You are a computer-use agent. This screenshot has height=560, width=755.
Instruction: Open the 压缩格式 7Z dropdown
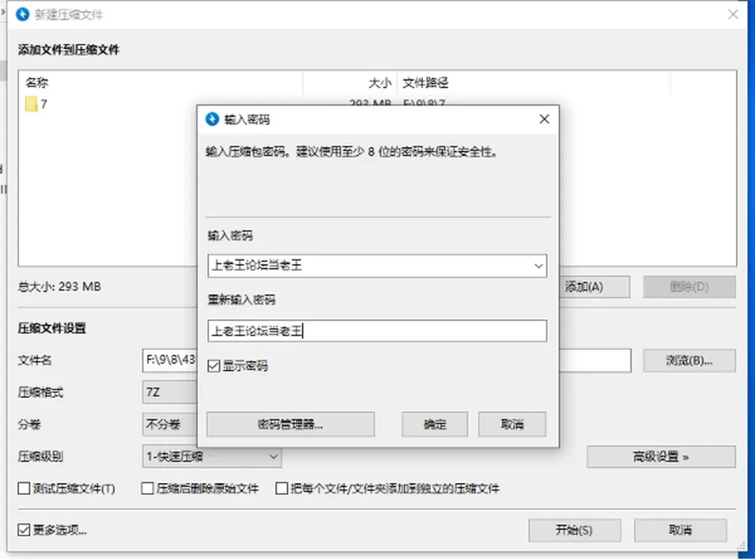(170, 392)
